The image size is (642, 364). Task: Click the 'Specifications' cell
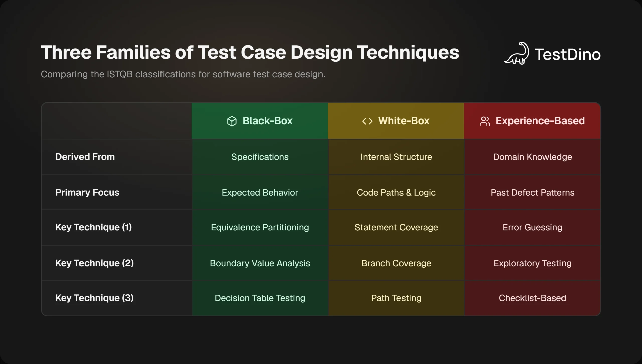[260, 157]
